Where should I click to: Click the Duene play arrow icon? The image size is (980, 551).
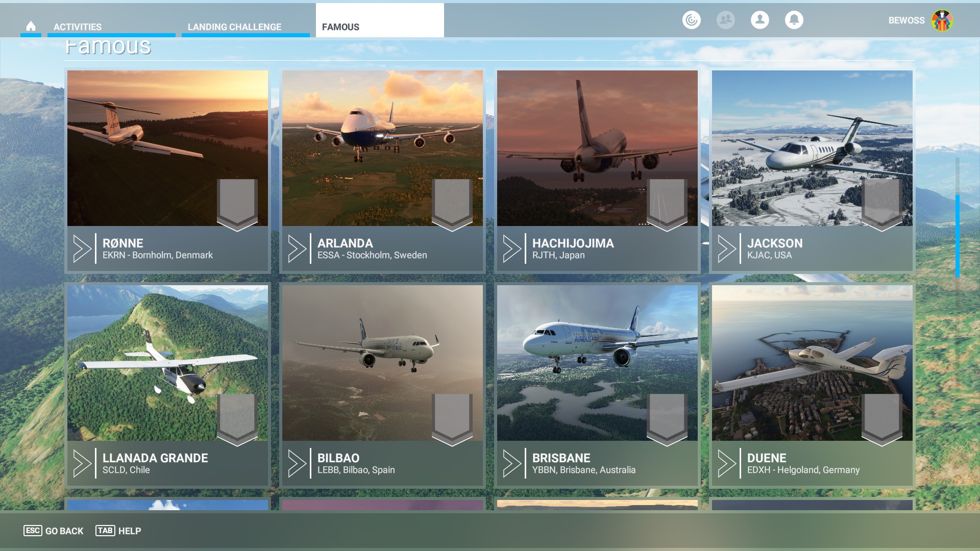727,463
